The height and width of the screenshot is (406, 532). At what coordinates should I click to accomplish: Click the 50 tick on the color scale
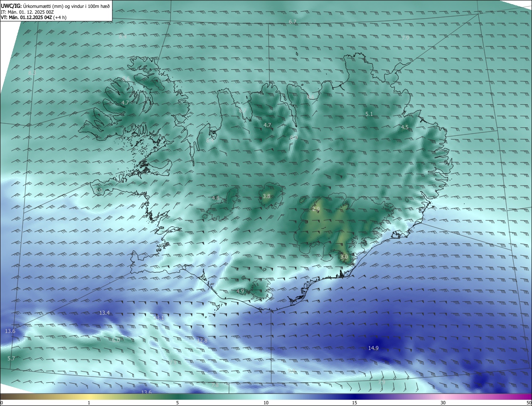pos(529,403)
